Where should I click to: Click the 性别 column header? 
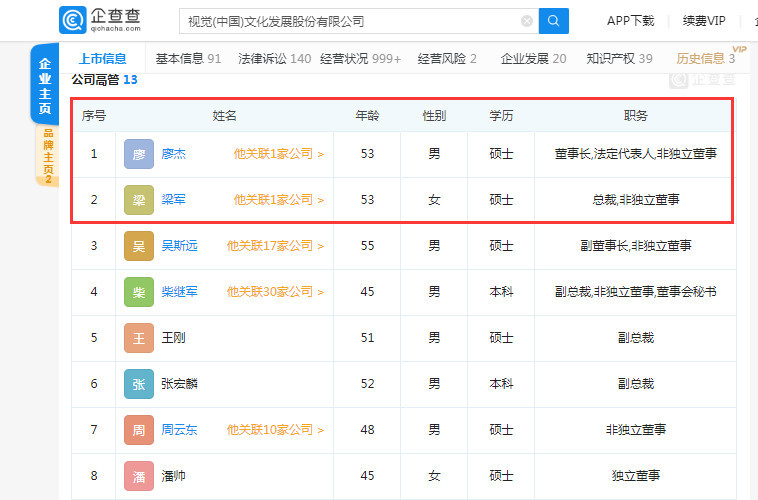pyautogui.click(x=434, y=116)
